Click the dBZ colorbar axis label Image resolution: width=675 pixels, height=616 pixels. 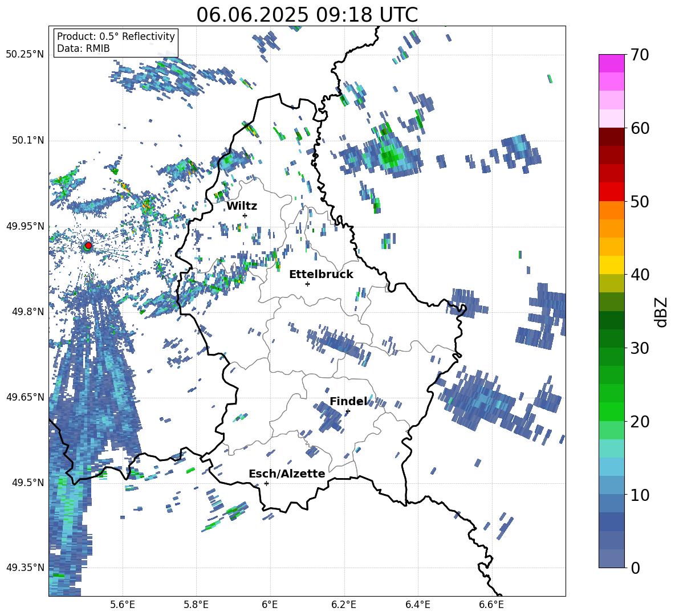click(x=662, y=312)
